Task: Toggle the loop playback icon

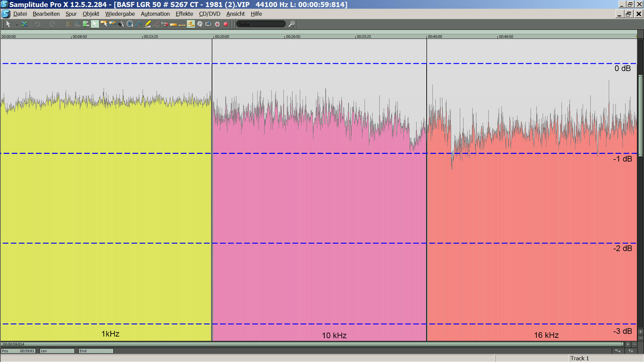Action: 208,24
